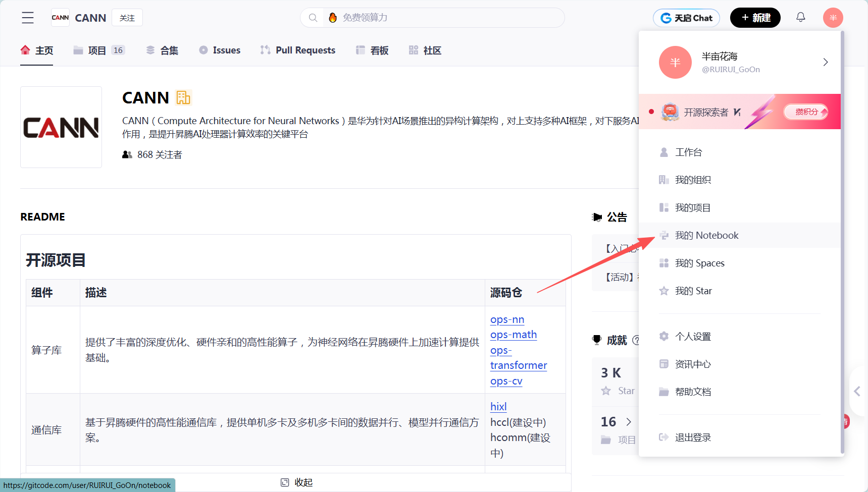Open 我的组织 menu entry
Screen dimensions: 868x492
[x=740, y=180]
